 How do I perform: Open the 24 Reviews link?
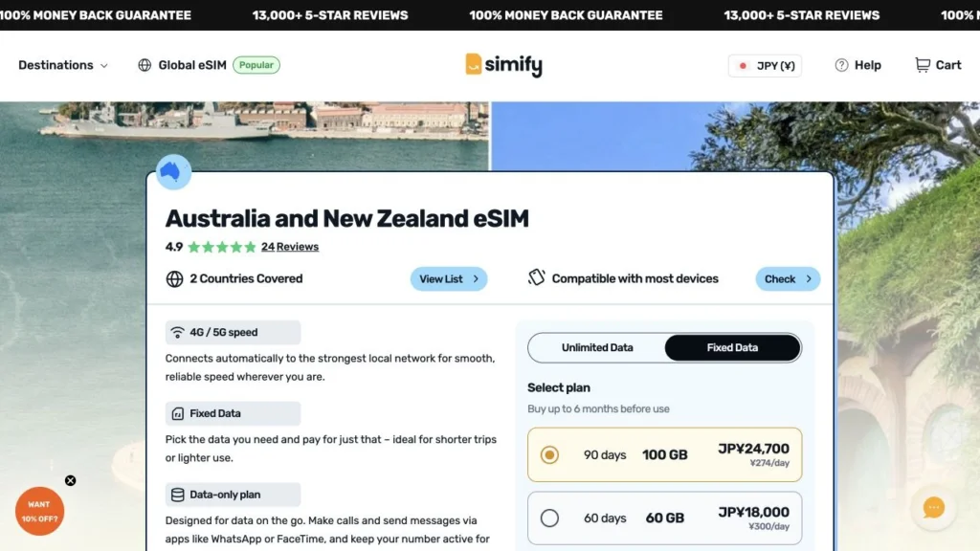click(290, 247)
